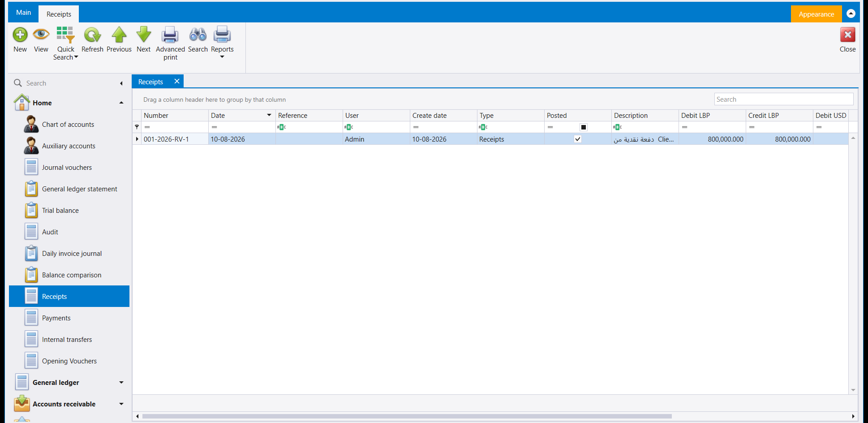The height and width of the screenshot is (423, 868).
Task: Open the Reports dropdown arrow
Action: pyautogui.click(x=222, y=57)
